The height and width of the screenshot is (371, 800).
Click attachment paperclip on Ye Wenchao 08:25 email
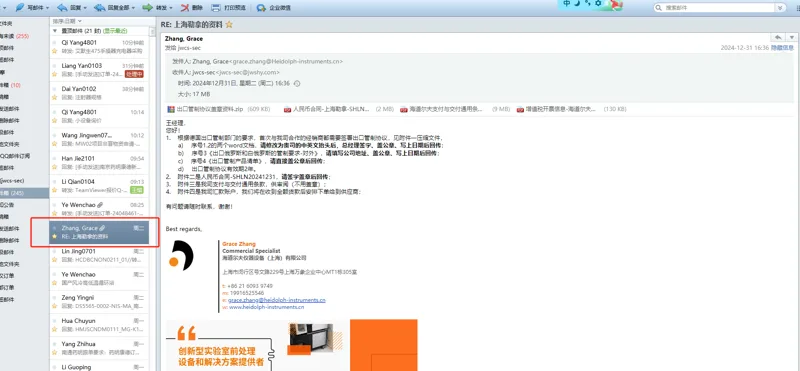click(100, 205)
